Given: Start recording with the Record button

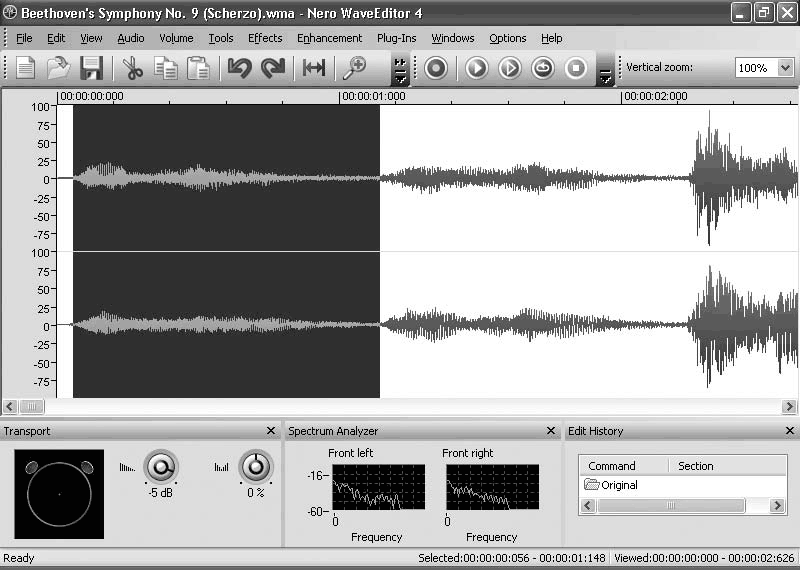Looking at the screenshot, I should coord(435,68).
